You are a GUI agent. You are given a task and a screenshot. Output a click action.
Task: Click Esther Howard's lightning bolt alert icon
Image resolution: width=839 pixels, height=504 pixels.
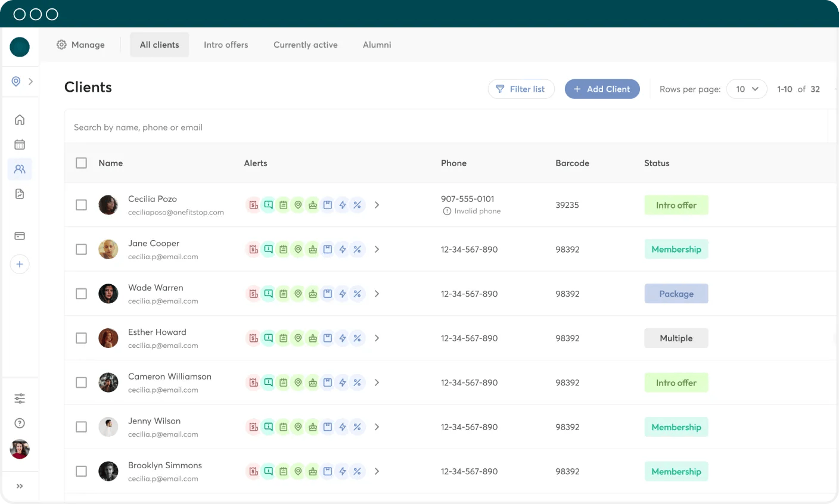tap(343, 338)
